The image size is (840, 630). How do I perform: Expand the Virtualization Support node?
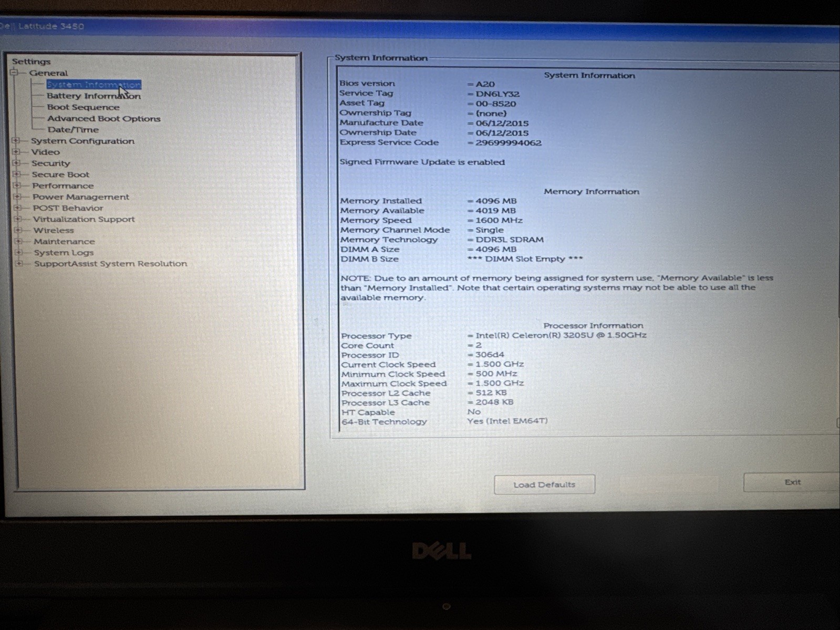click(18, 219)
